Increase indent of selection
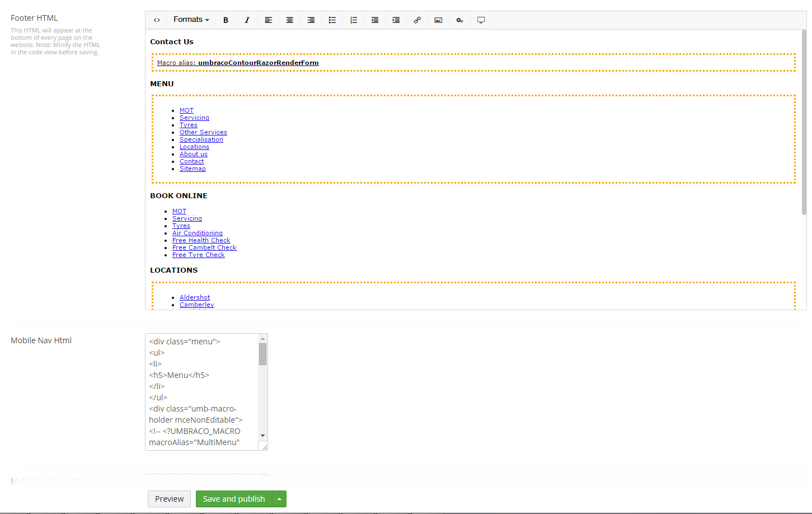 tap(396, 20)
